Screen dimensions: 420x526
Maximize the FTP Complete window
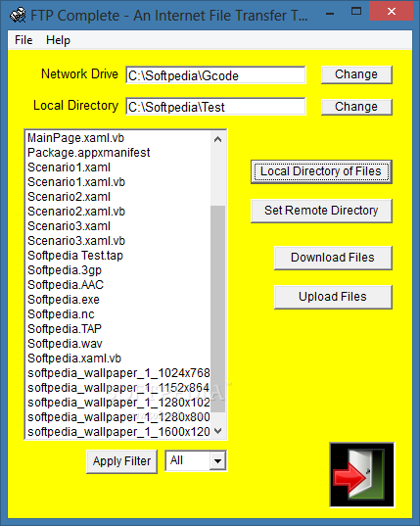click(356, 12)
